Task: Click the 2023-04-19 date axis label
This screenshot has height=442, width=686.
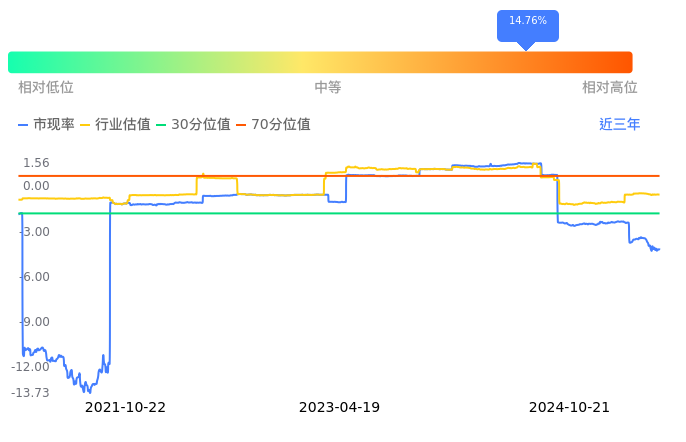Action: click(x=339, y=408)
